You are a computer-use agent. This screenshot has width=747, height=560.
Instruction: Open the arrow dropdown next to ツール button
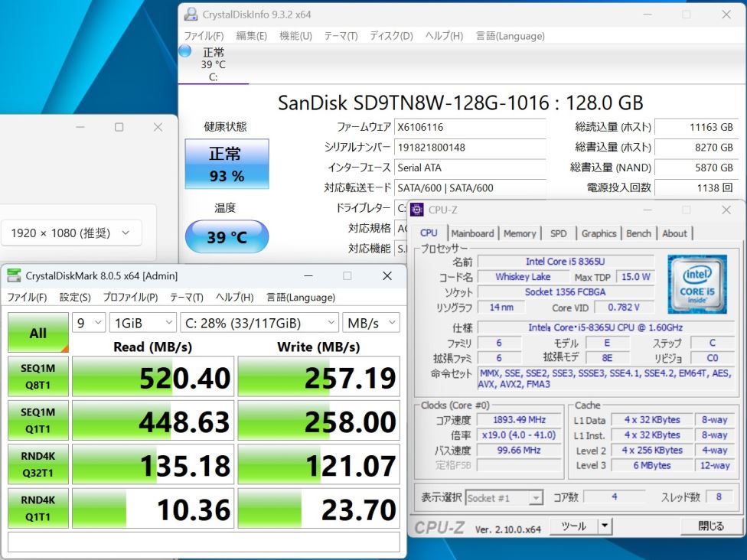coord(604,526)
